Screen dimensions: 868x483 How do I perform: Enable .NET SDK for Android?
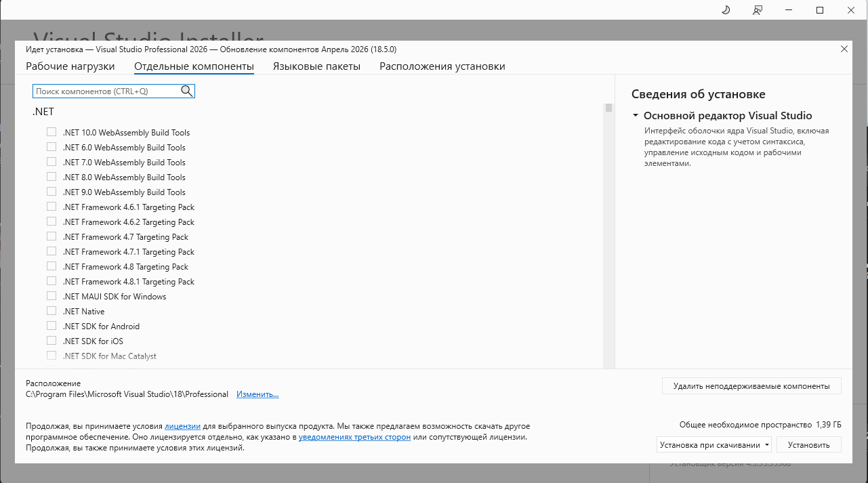51,326
